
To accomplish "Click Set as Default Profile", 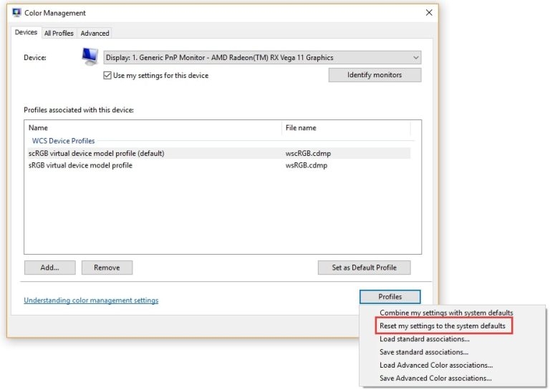I will click(x=364, y=268).
